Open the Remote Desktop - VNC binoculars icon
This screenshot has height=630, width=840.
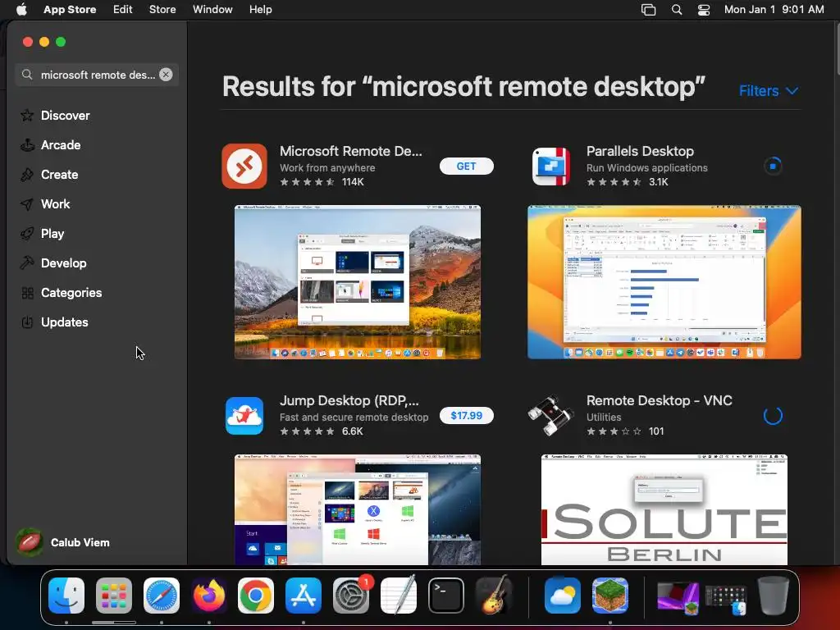coord(550,416)
